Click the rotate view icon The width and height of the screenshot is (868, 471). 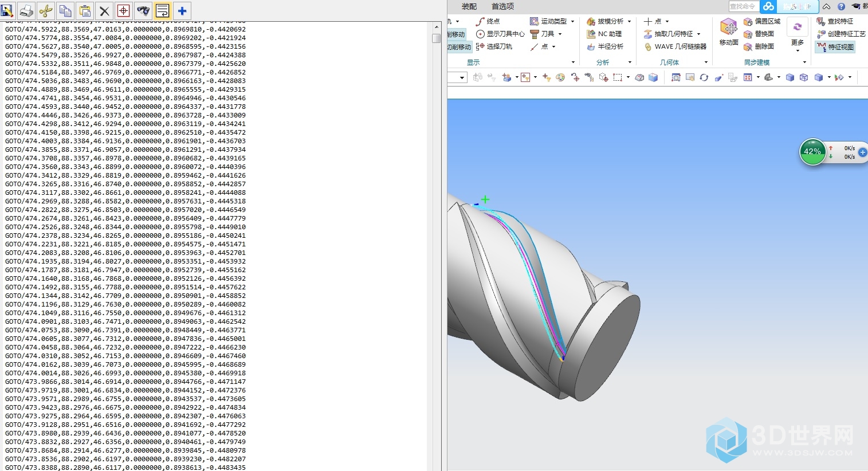pos(704,77)
